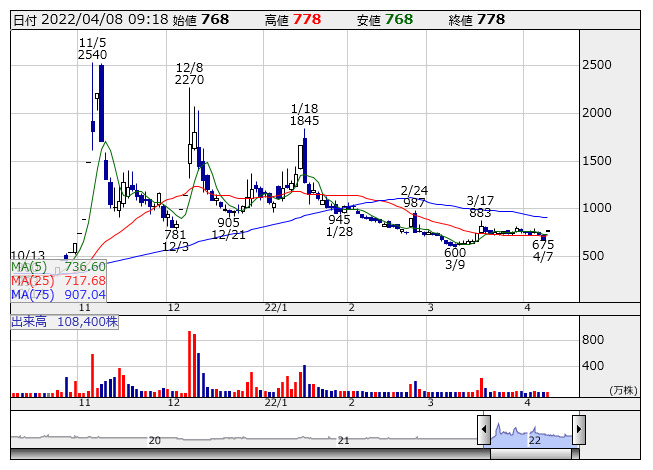Click year 21 in overview timeline
Viewport: 653px width, 470px height.
point(343,440)
